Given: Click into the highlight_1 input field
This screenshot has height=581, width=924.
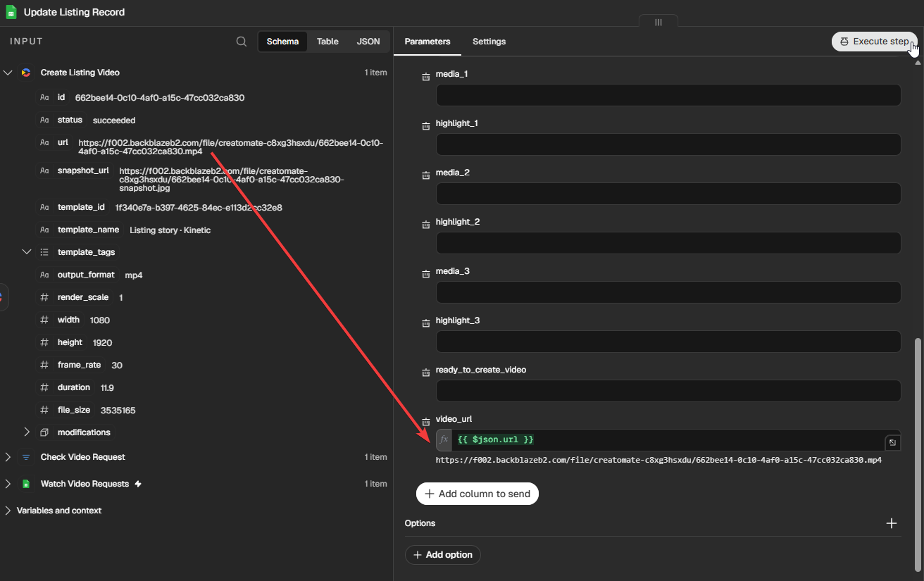Looking at the screenshot, I should coord(668,144).
